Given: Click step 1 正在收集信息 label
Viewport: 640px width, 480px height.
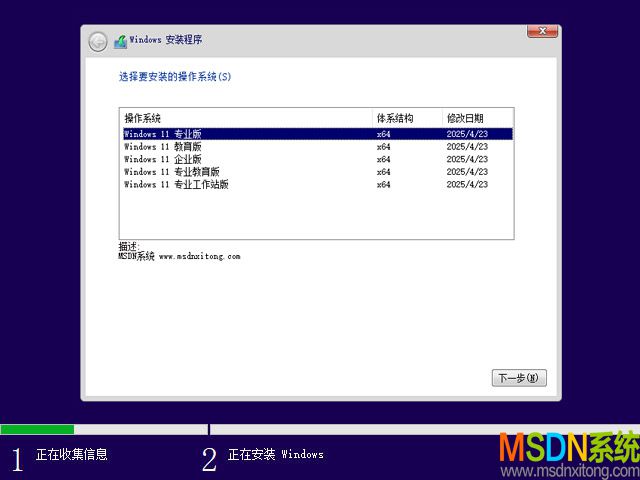Looking at the screenshot, I should coord(72,454).
